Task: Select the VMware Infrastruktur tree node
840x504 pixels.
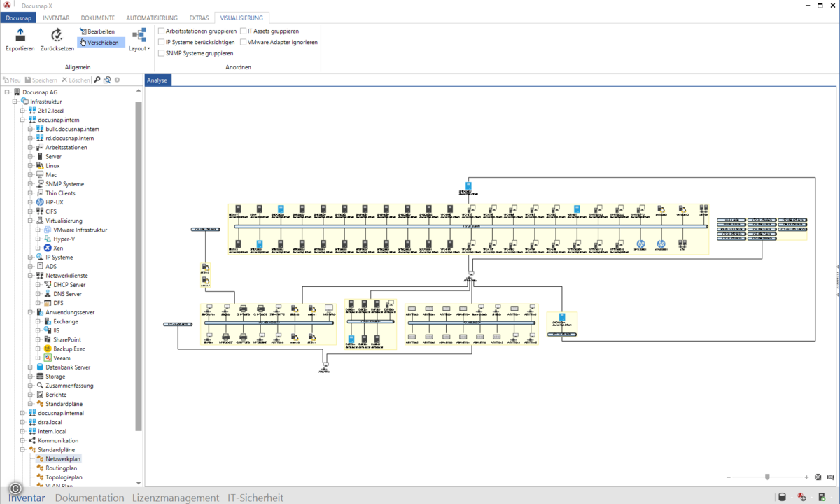Action: coord(75,230)
